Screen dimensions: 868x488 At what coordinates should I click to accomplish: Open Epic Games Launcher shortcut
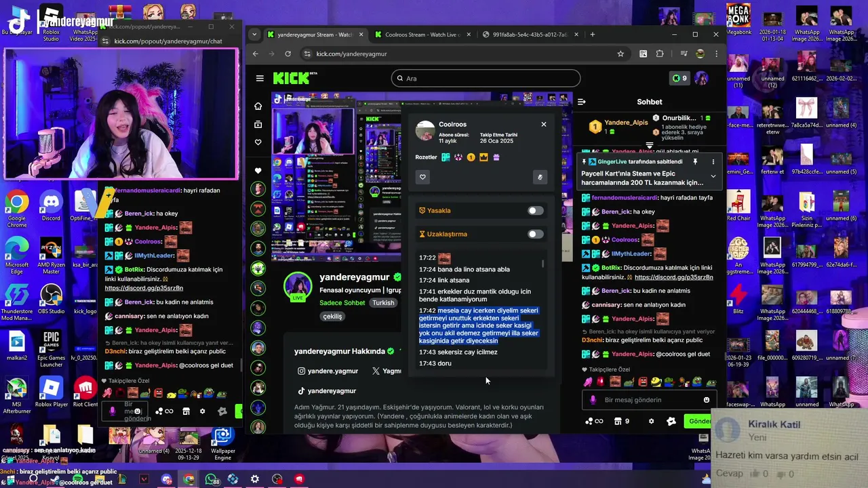(x=51, y=349)
